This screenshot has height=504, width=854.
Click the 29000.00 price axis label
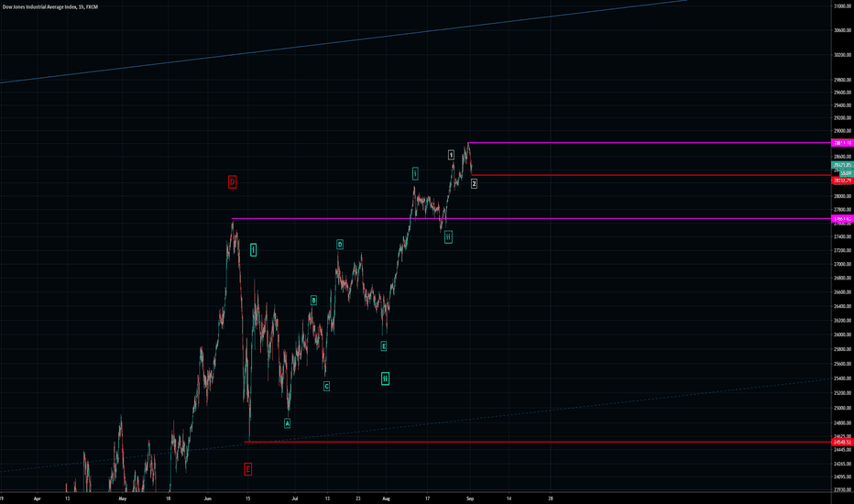[843, 131]
